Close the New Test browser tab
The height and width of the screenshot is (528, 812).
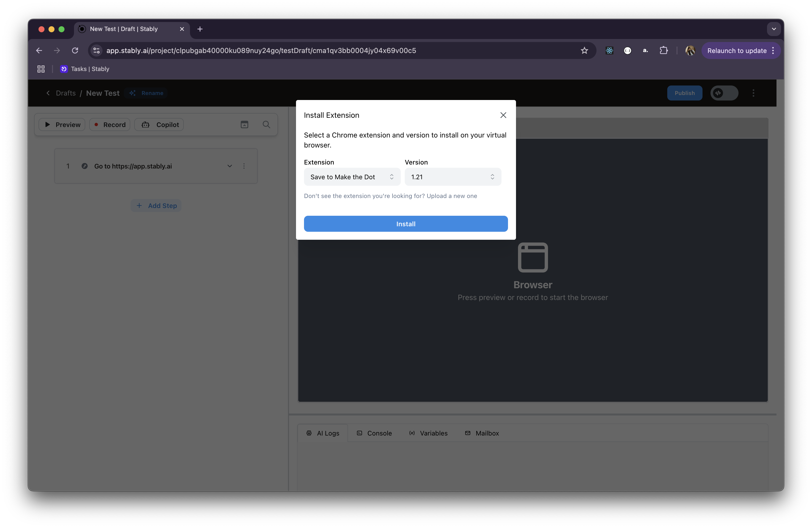(x=182, y=29)
